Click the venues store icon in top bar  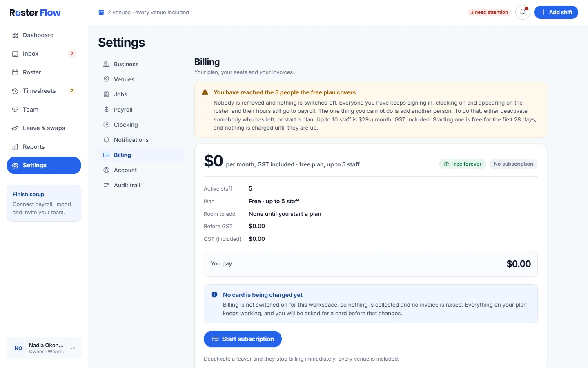tap(101, 12)
